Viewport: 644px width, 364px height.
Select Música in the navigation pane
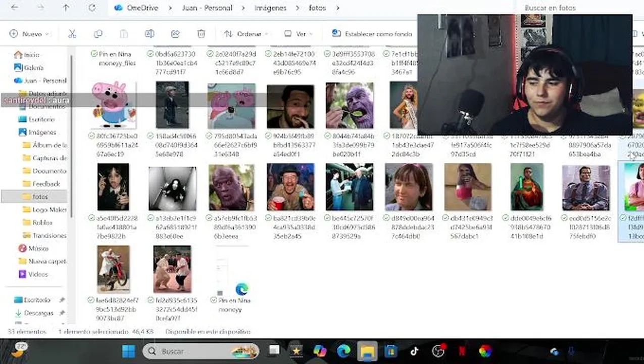pos(38,248)
